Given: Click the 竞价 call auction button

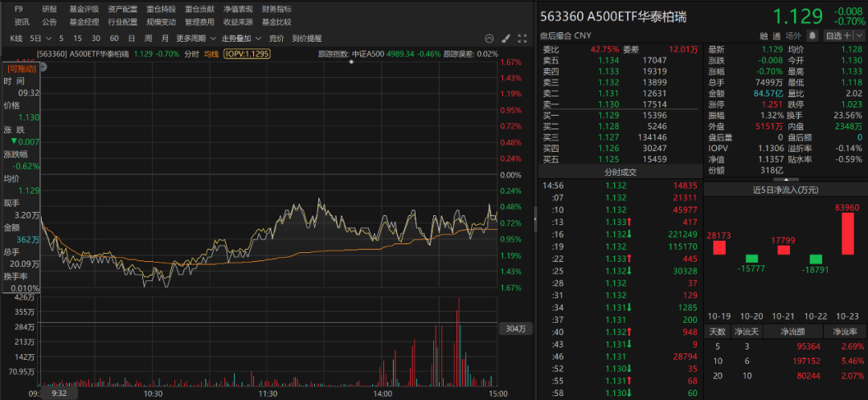Looking at the screenshot, I should click(276, 39).
